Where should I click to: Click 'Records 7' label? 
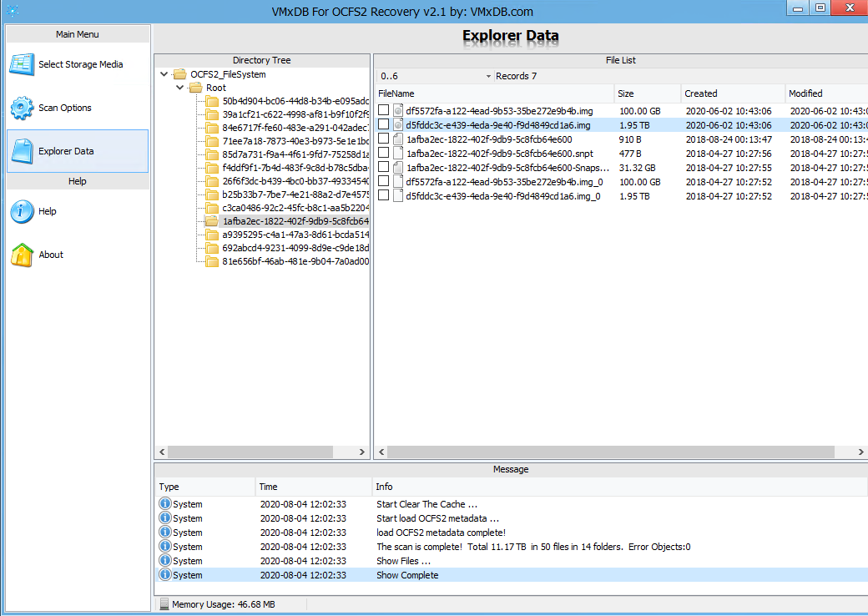tap(516, 76)
